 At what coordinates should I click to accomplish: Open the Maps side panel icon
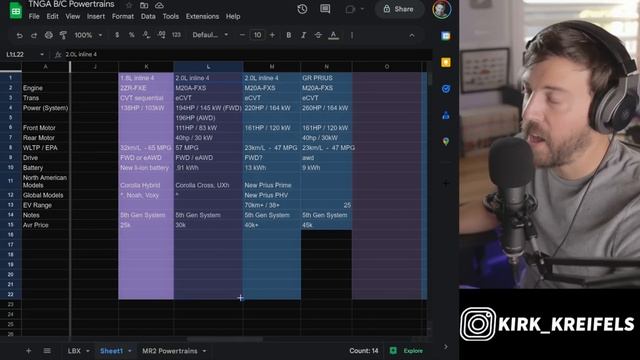tap(446, 142)
